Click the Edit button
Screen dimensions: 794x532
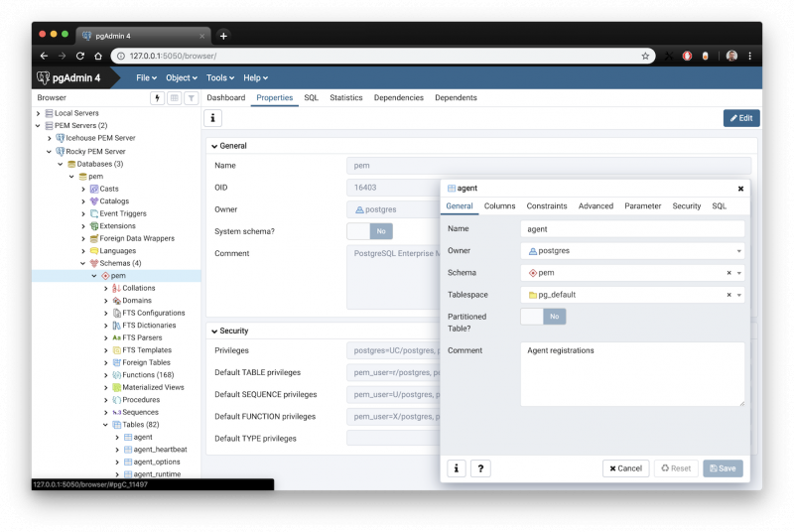741,118
